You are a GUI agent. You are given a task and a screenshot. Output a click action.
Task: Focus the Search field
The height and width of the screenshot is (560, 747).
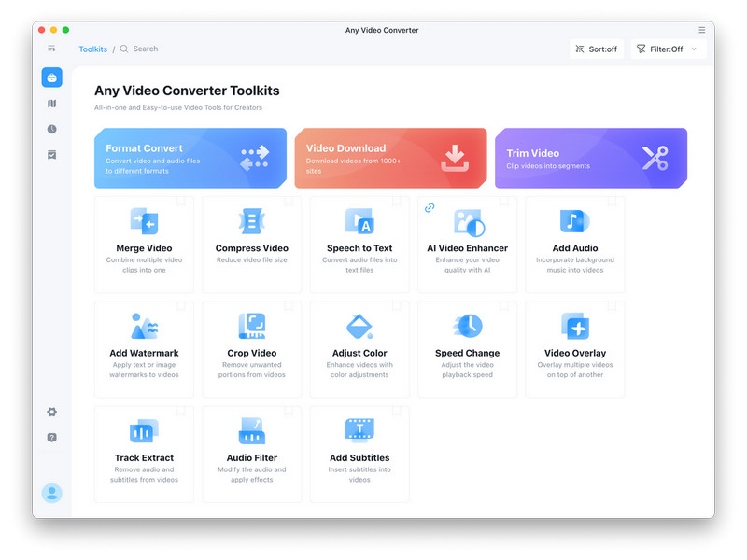click(146, 49)
